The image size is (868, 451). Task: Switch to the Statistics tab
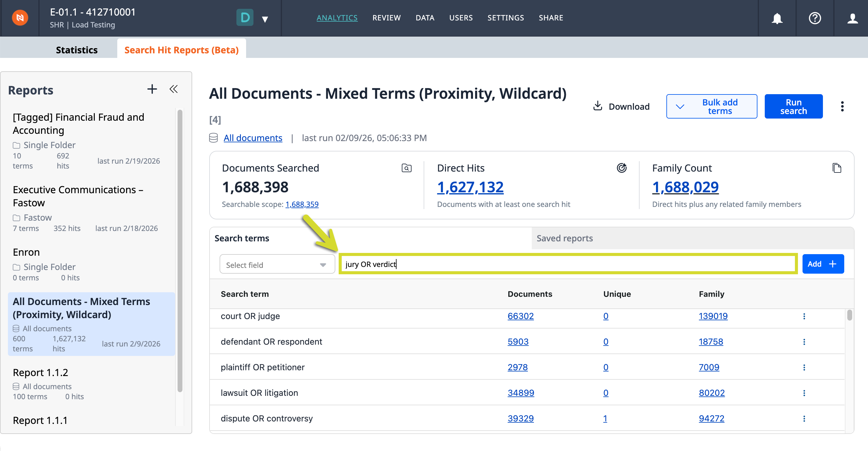pos(77,50)
